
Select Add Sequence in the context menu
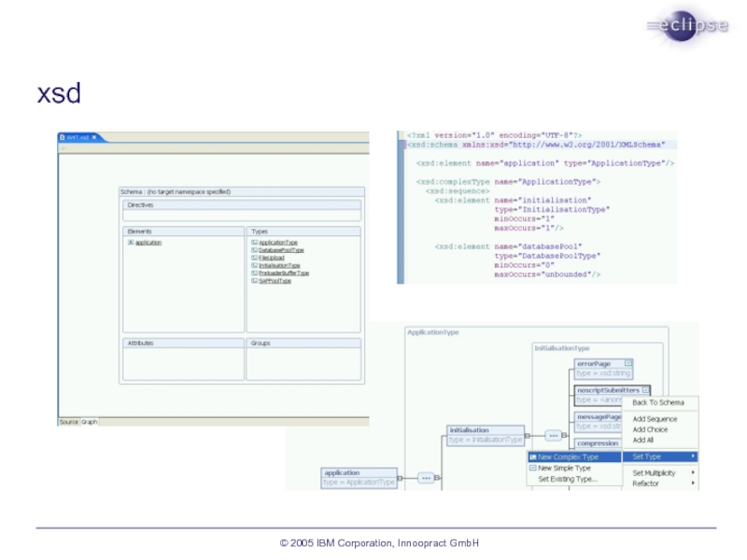coord(655,419)
